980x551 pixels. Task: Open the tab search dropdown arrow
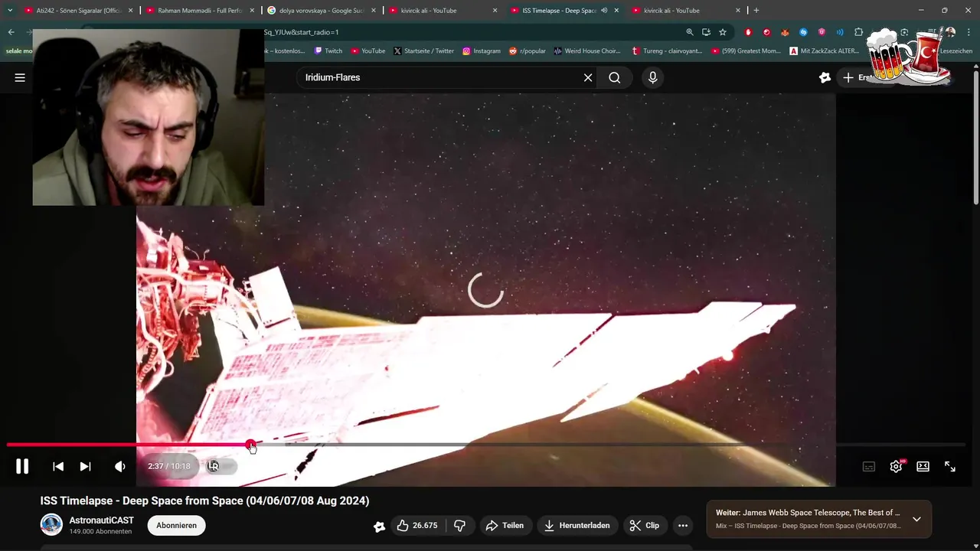[10, 11]
